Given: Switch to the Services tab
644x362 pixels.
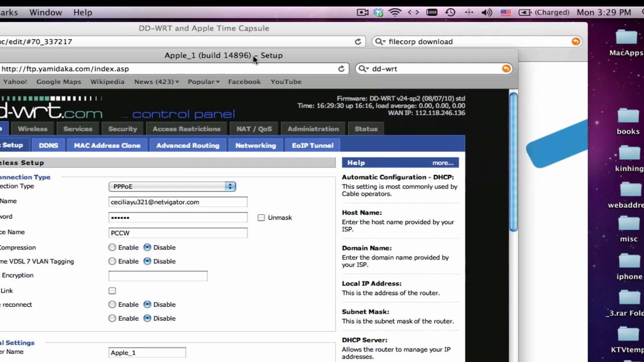Looking at the screenshot, I should [78, 129].
